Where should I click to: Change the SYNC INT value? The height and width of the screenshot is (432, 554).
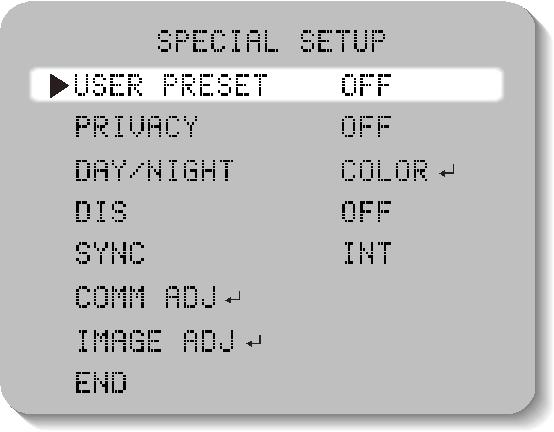click(x=368, y=253)
